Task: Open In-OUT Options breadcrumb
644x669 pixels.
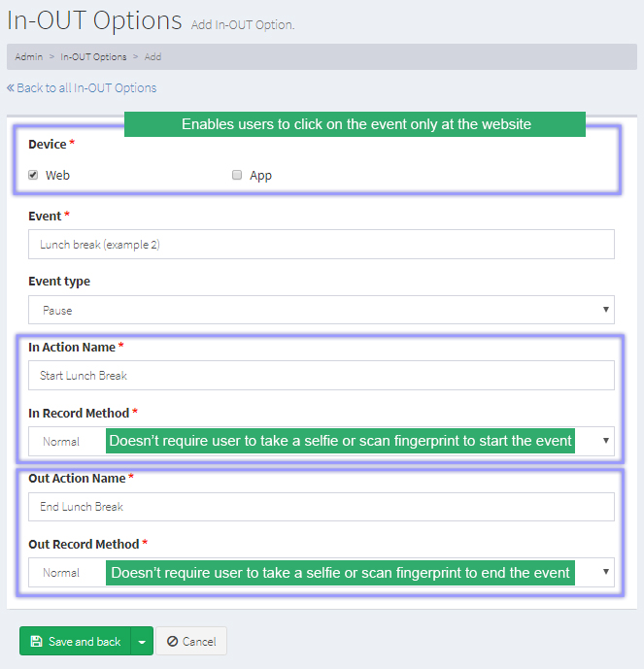Action: 93,56
